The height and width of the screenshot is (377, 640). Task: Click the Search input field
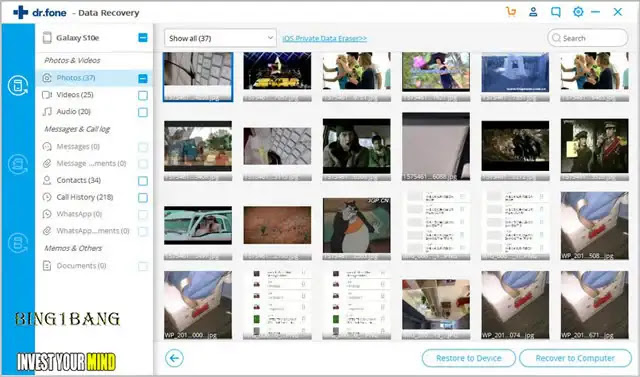click(587, 38)
